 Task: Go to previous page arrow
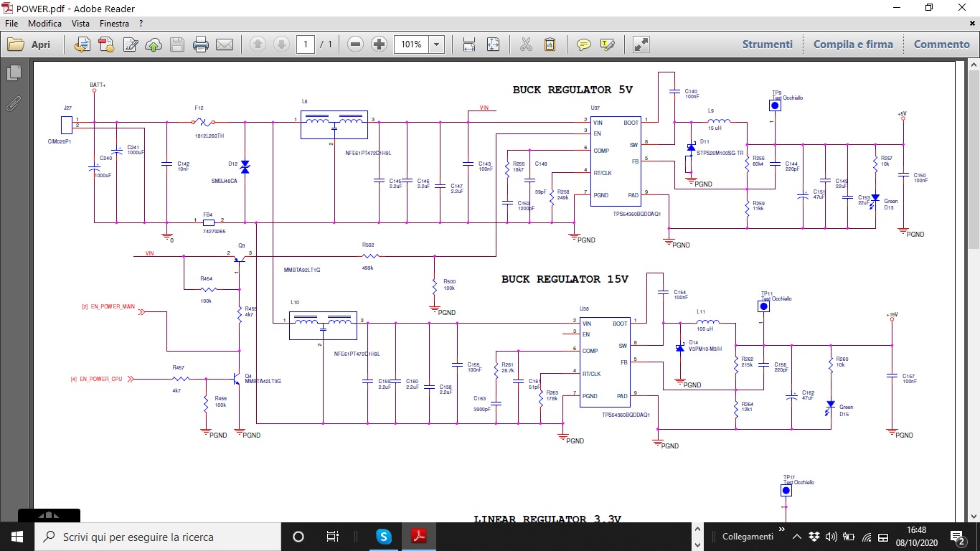(x=258, y=44)
